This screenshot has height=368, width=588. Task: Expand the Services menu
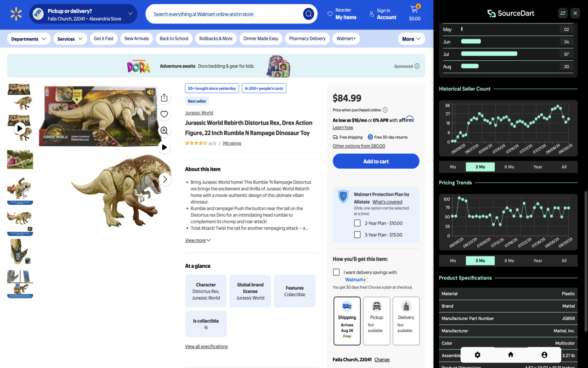[x=70, y=39]
